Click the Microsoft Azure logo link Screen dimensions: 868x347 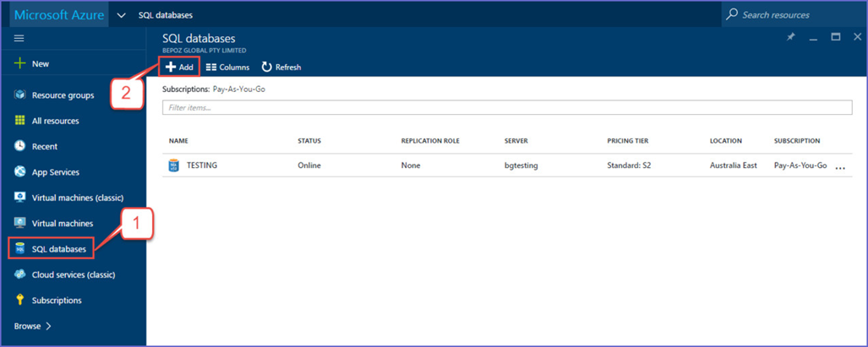coord(58,15)
